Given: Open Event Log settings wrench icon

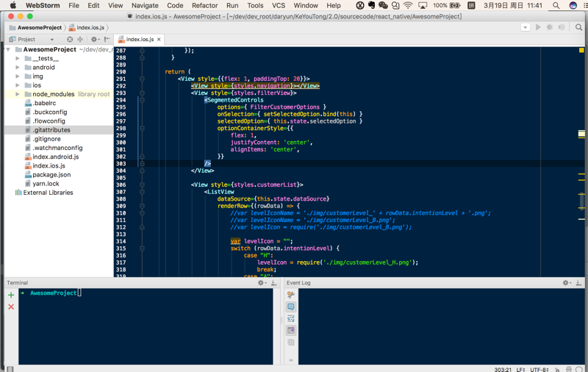Looking at the screenshot, I should pos(291,295).
